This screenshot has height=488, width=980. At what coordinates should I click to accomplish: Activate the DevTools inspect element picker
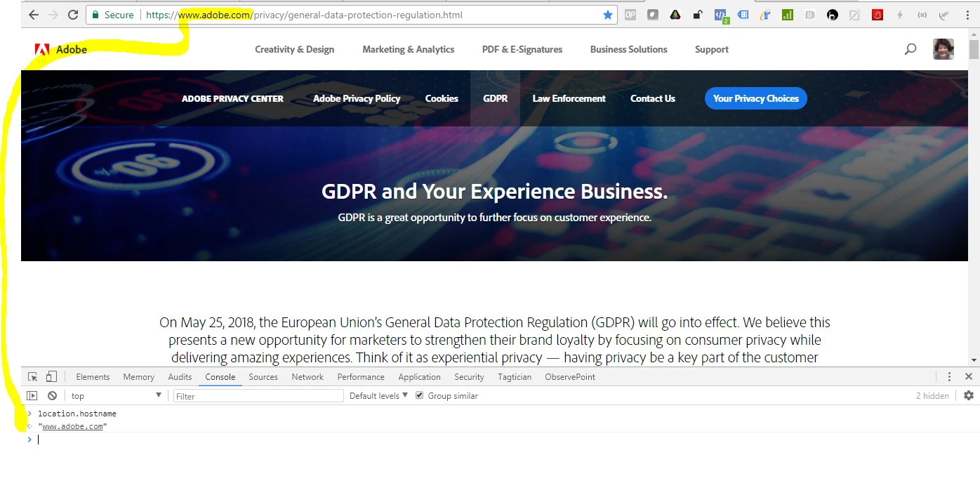coord(33,377)
